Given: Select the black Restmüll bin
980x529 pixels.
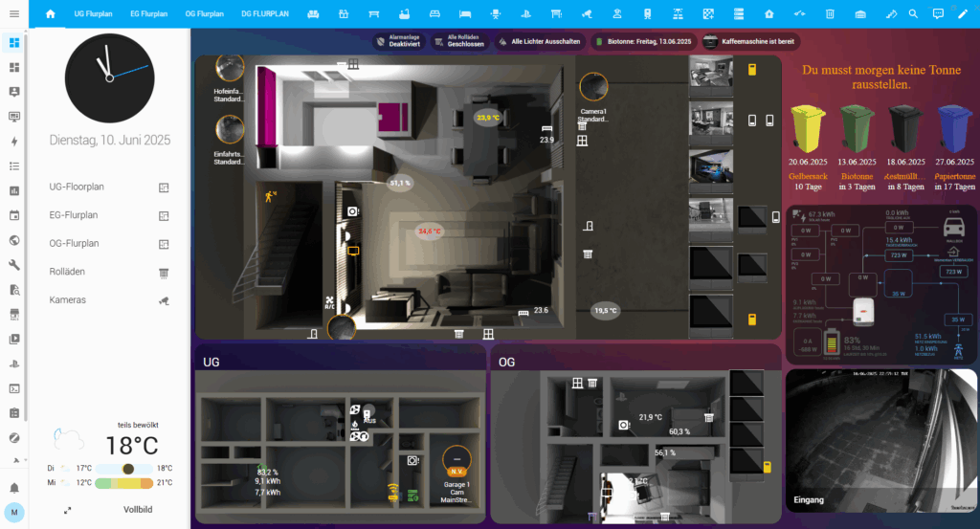Looking at the screenshot, I should (905, 128).
